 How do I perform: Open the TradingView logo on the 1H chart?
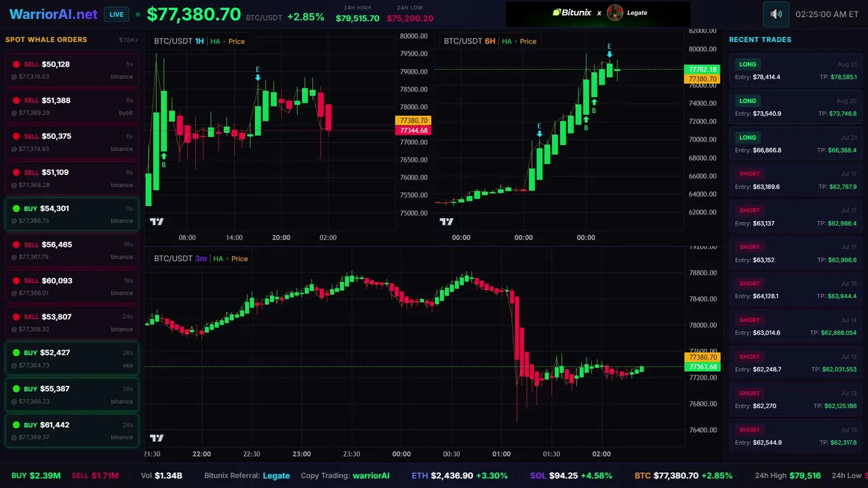pos(157,222)
